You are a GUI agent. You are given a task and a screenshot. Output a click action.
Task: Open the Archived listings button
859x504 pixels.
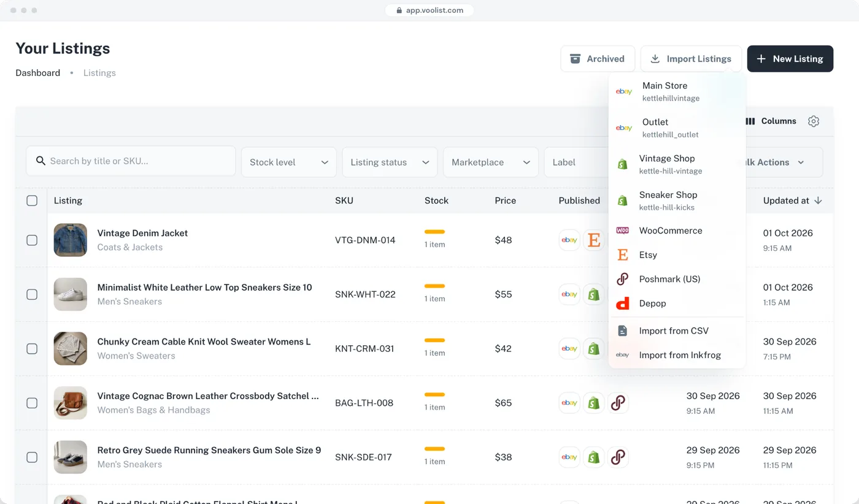tap(598, 59)
